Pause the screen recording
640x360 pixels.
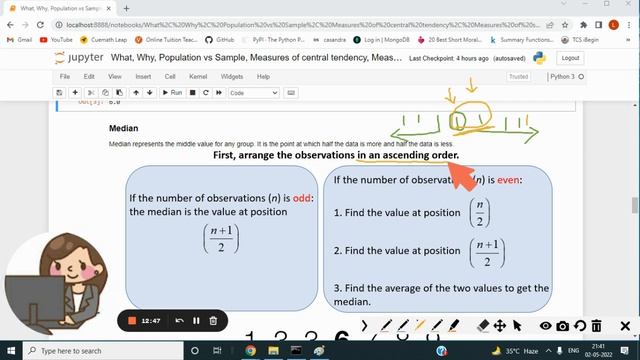click(196, 321)
